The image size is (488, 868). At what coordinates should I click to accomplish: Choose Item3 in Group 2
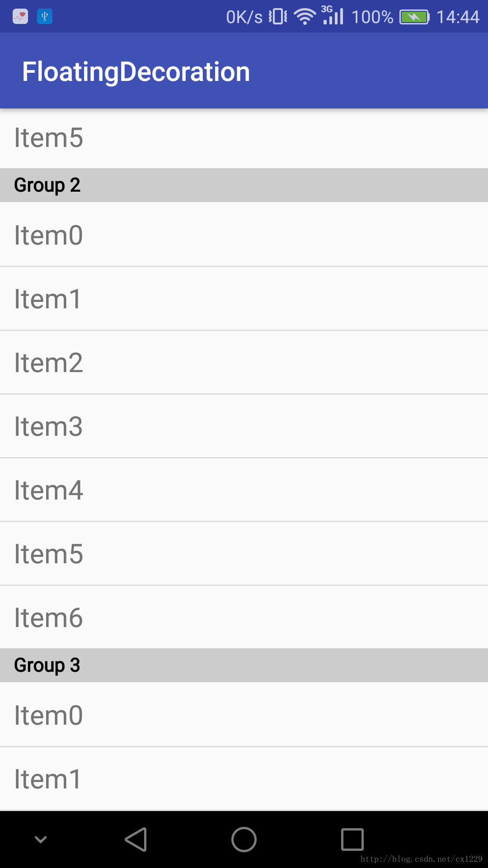pyautogui.click(x=244, y=426)
